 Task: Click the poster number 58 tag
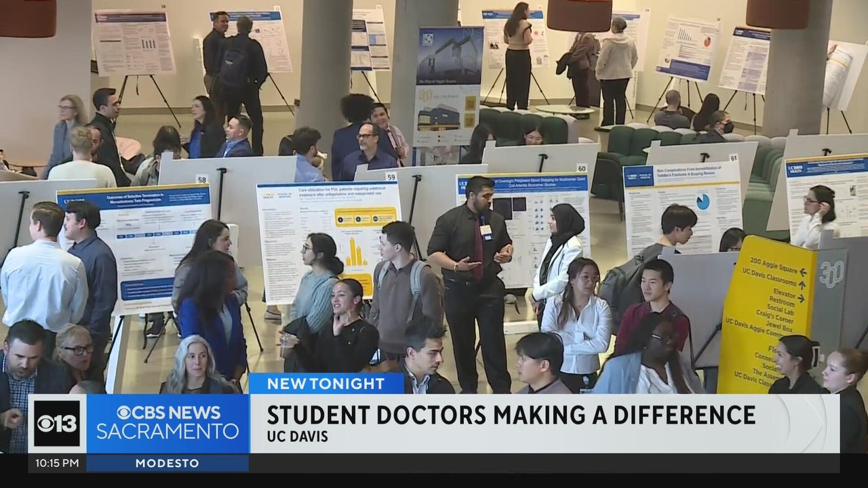click(x=201, y=179)
